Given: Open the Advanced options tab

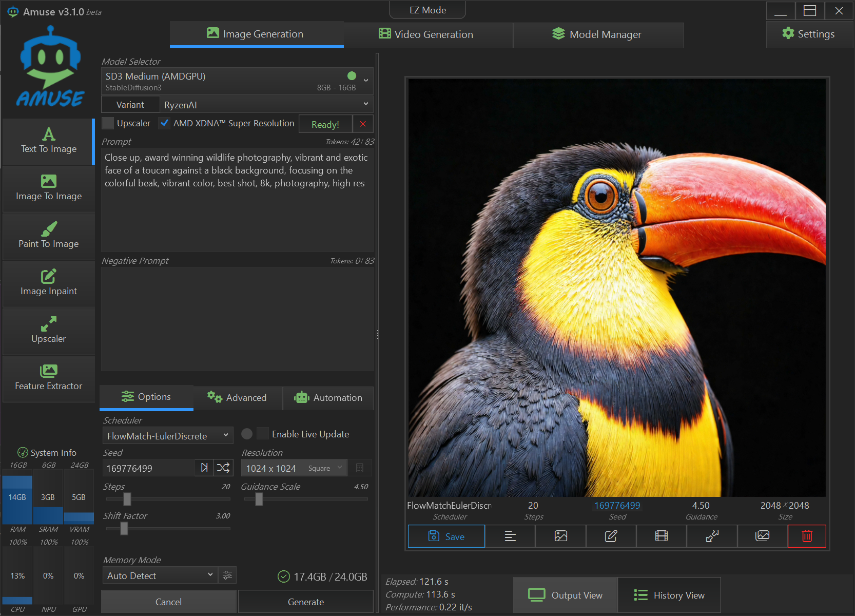Looking at the screenshot, I should click(x=238, y=398).
